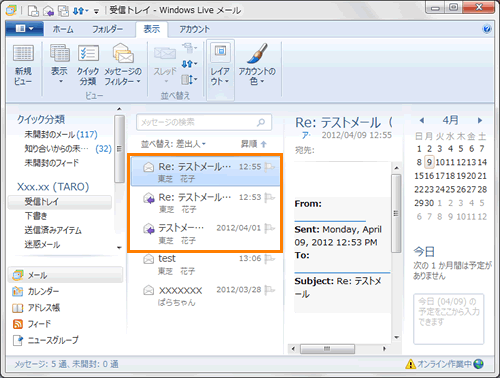
Task: Click the クイック分類 quick views icon
Action: (x=88, y=53)
